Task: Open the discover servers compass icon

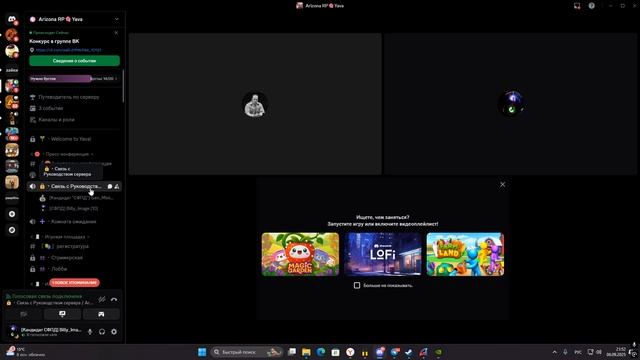Action: (x=12, y=230)
